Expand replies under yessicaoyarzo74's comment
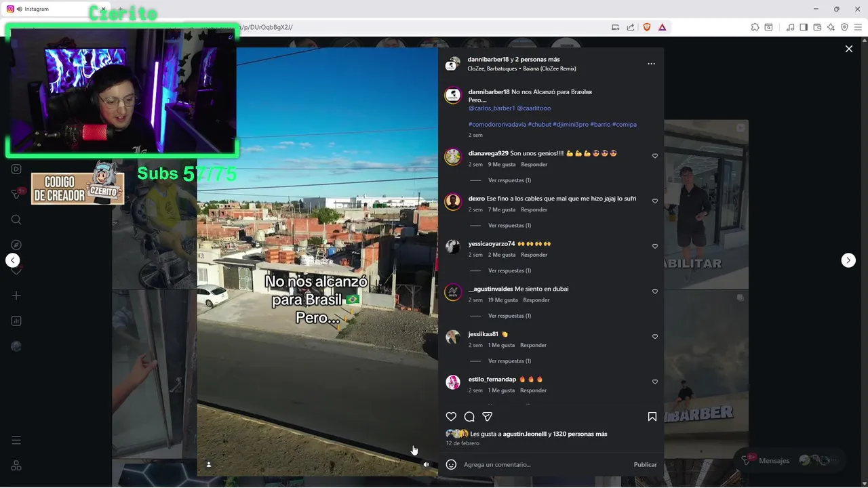This screenshot has height=488, width=868. pyautogui.click(x=509, y=270)
